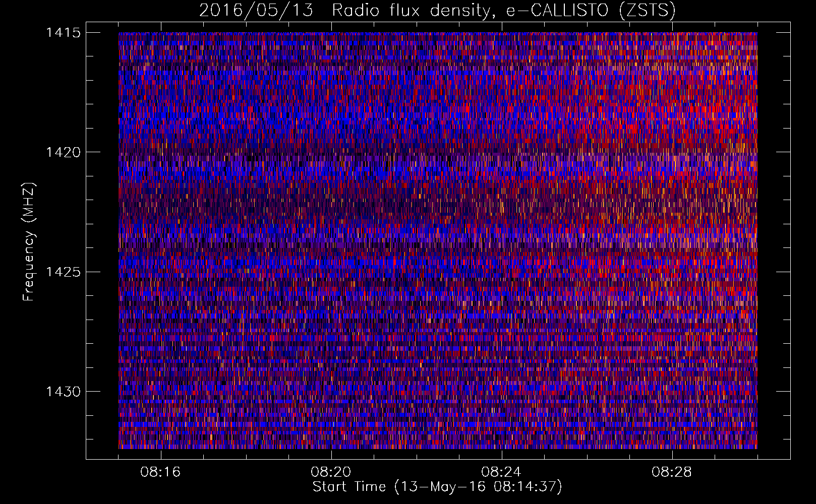Click the 08:20 time tick label
The width and height of the screenshot is (816, 504).
click(331, 472)
